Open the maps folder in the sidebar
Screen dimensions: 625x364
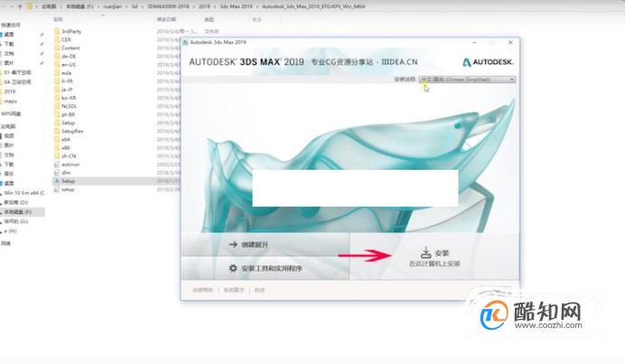[x=11, y=101]
